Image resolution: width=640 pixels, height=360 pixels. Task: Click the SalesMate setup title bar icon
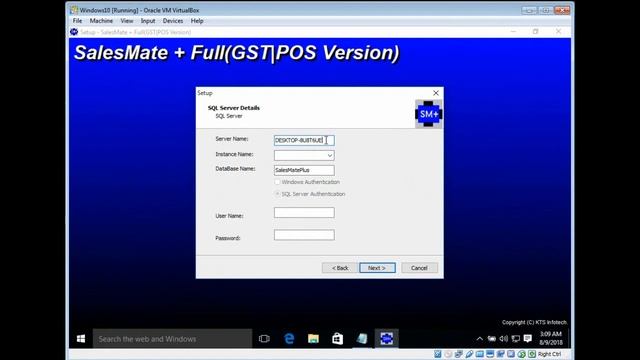(74, 32)
